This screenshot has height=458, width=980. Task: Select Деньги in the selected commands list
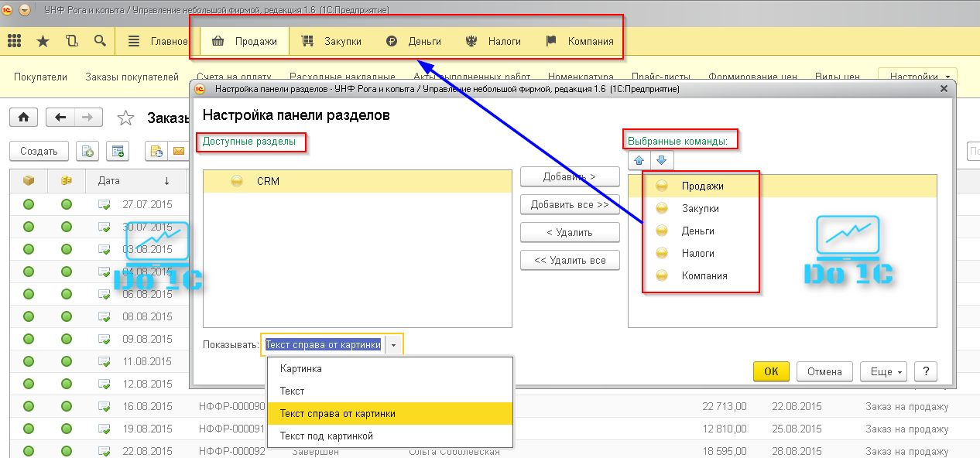[698, 231]
